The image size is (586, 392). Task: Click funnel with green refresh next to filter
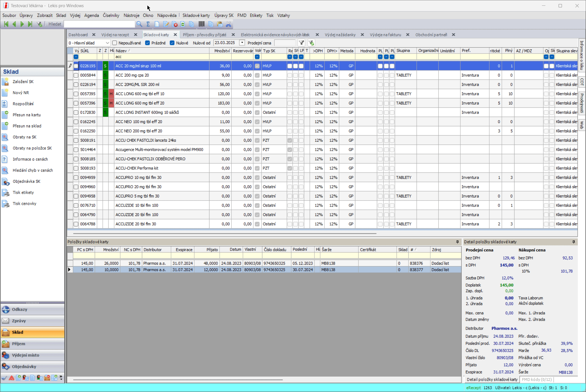[311, 43]
